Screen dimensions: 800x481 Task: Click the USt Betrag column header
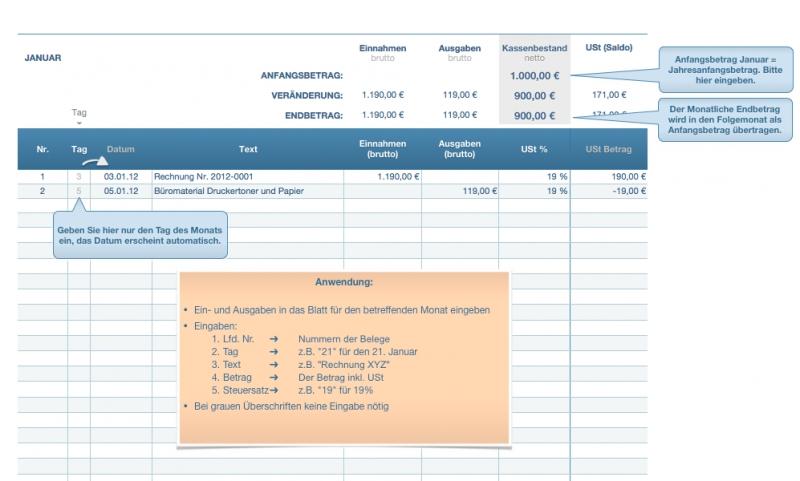608,149
